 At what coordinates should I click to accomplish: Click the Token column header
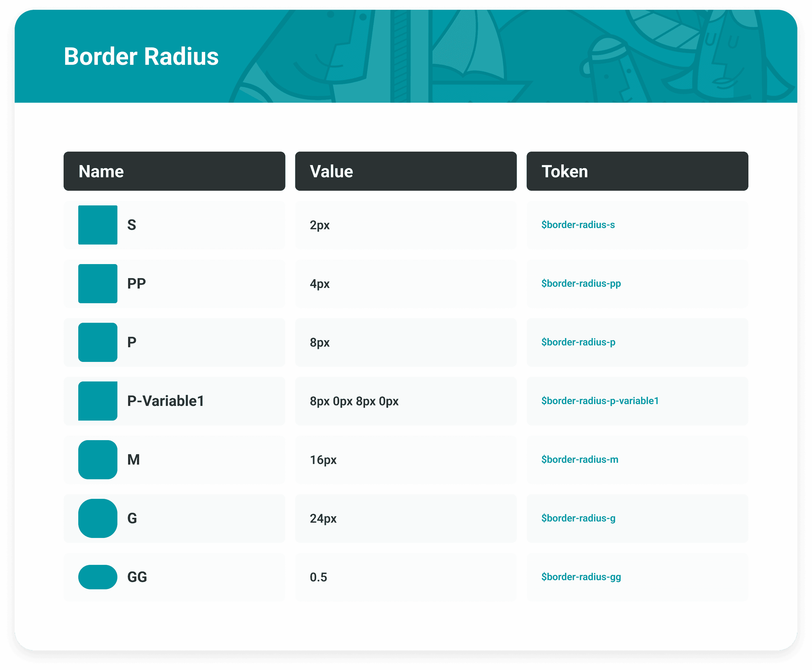pyautogui.click(x=637, y=171)
